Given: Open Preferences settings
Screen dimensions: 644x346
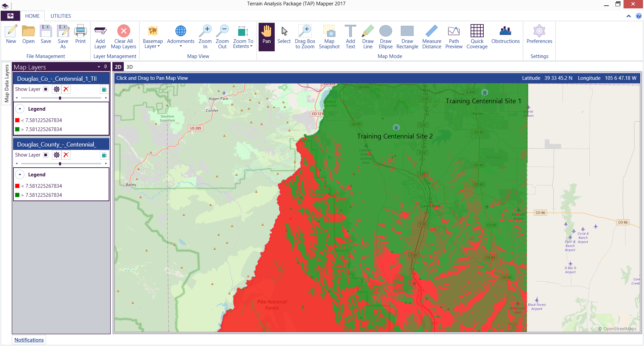Looking at the screenshot, I should pyautogui.click(x=539, y=34).
